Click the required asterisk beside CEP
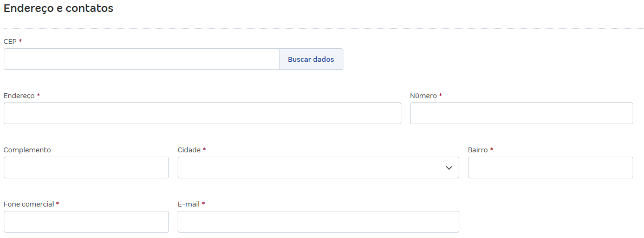644x238 pixels. coord(20,41)
